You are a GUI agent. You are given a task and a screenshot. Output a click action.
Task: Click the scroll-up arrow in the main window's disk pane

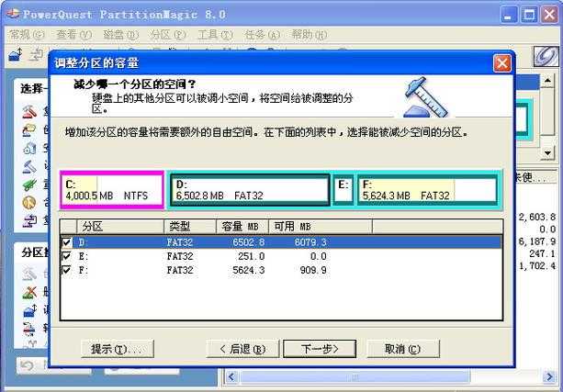coord(547,81)
